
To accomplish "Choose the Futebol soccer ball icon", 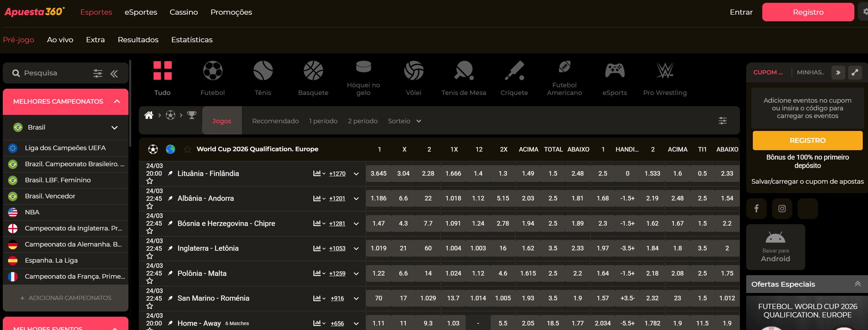I will click(213, 71).
